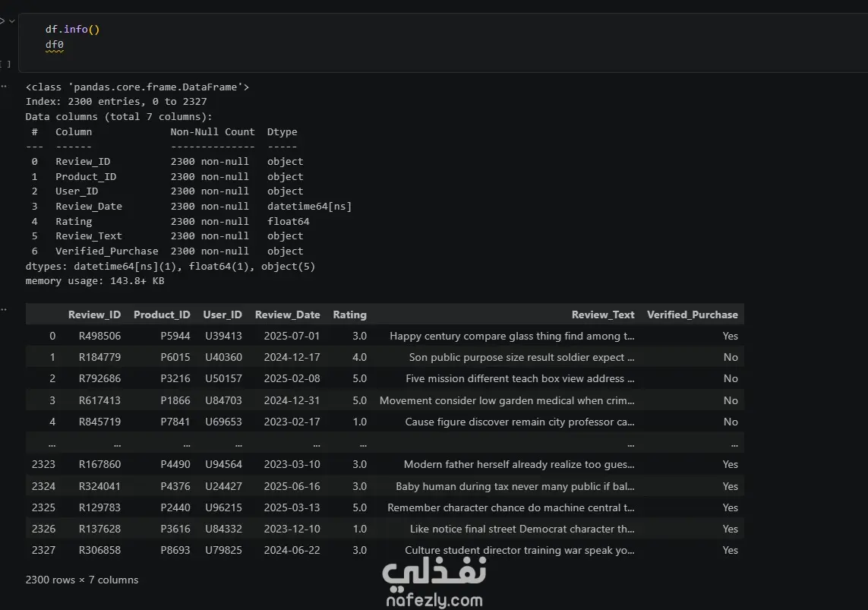
Task: Click user ID U84703
Action: 223,400
